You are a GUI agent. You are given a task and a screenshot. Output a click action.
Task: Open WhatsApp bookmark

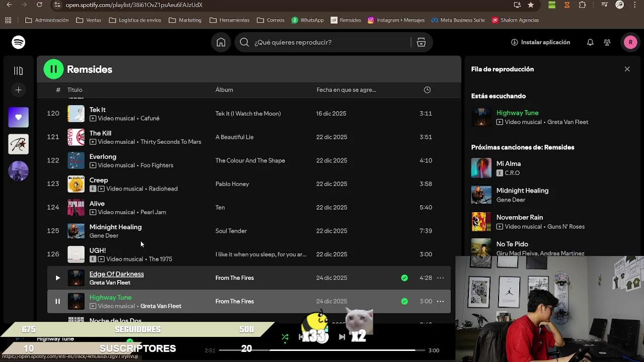point(307,20)
